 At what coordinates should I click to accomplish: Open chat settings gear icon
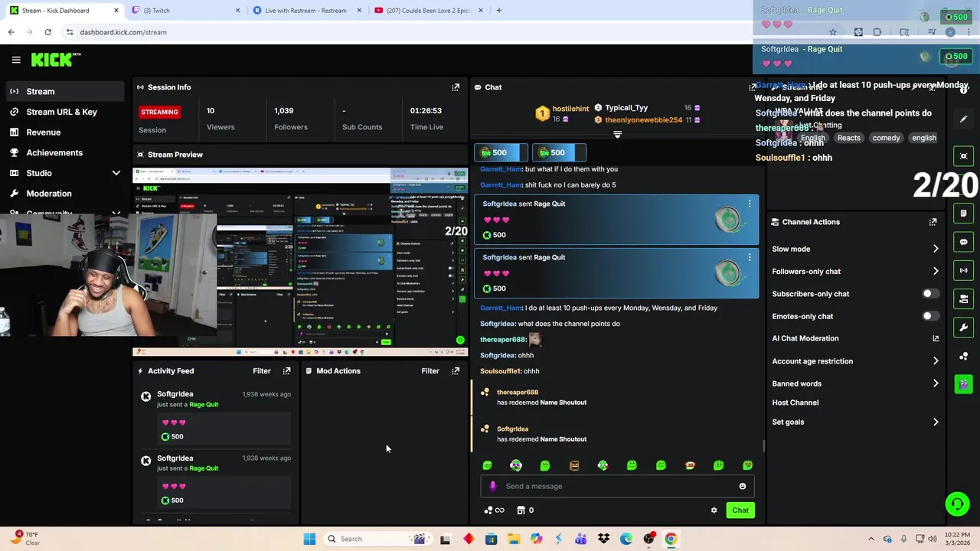pos(714,510)
